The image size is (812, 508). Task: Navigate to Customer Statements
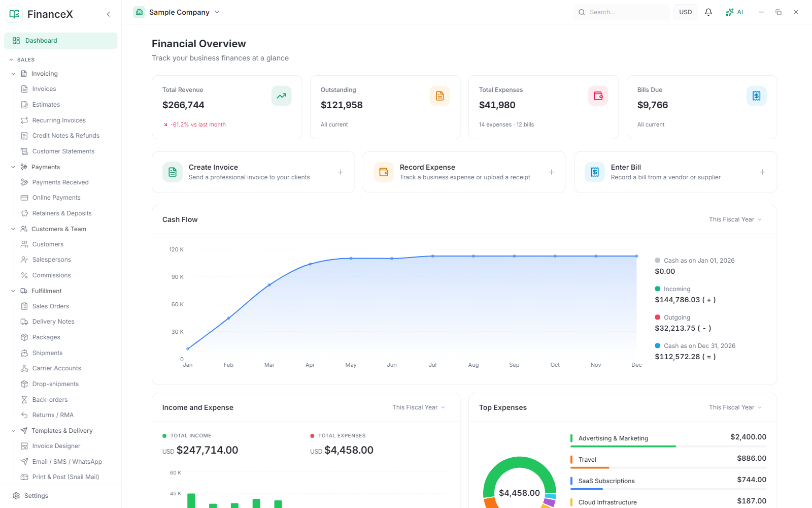(63, 151)
